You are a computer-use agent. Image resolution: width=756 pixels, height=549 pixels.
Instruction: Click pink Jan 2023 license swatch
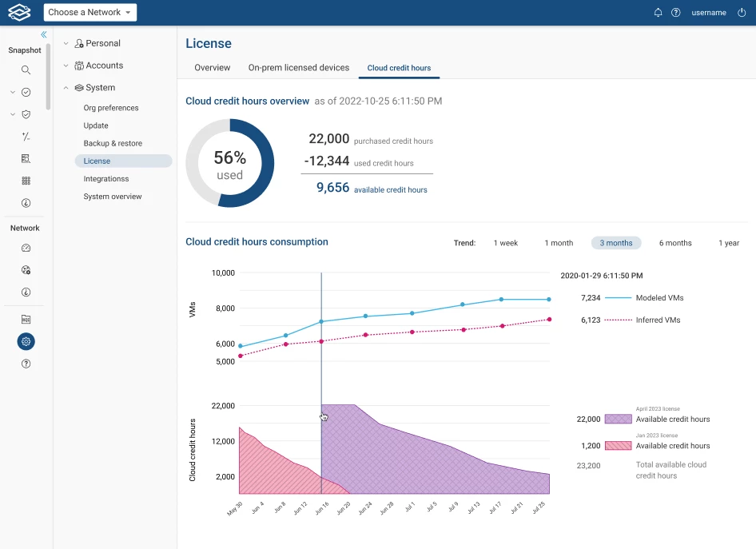click(x=618, y=446)
